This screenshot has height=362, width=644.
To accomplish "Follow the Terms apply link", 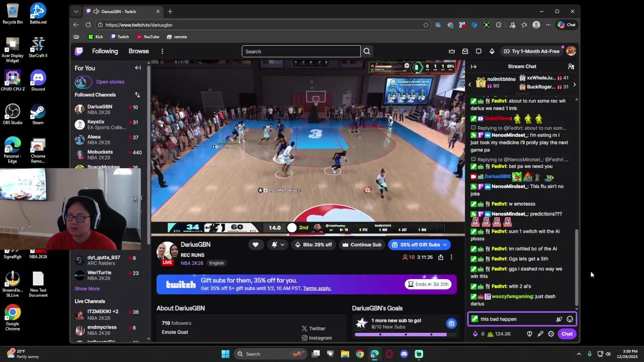I will (317, 288).
